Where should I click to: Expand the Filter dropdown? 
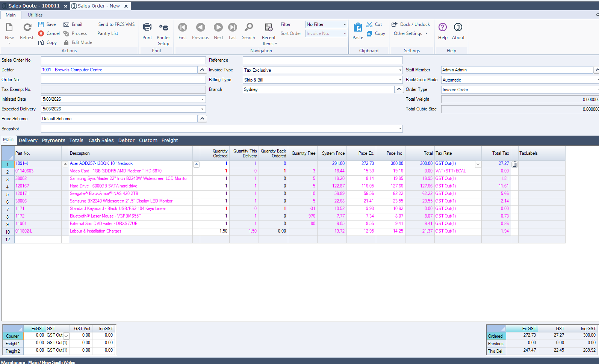345,24
